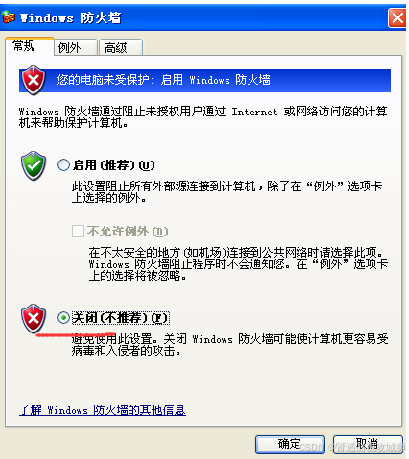The image size is (409, 459).
Task: Tick the 不允许例外 checkbox
Action: 78,231
